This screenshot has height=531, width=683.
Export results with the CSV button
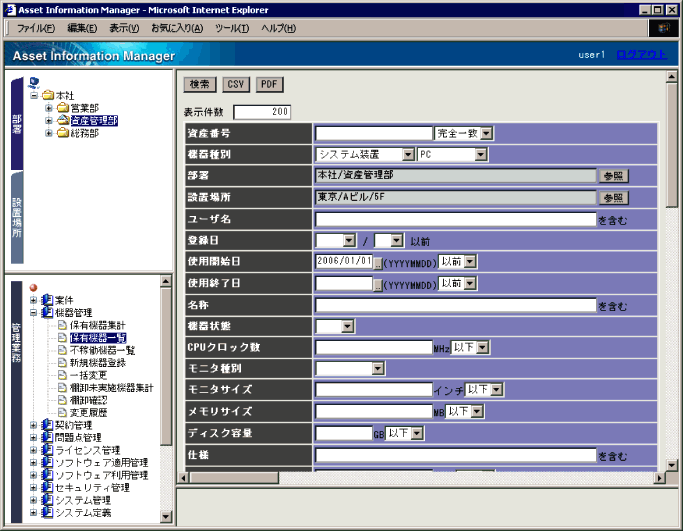click(235, 85)
